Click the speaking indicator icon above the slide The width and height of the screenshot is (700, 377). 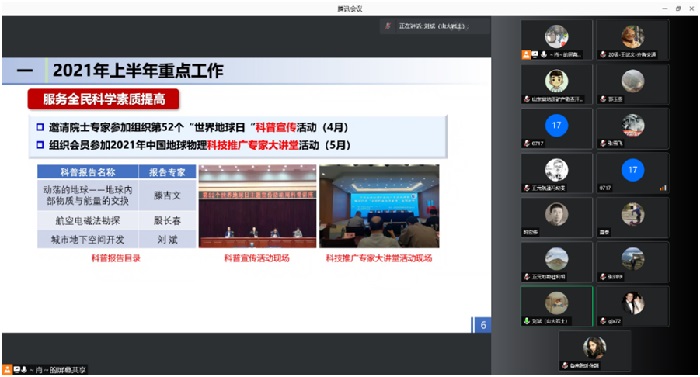(388, 26)
